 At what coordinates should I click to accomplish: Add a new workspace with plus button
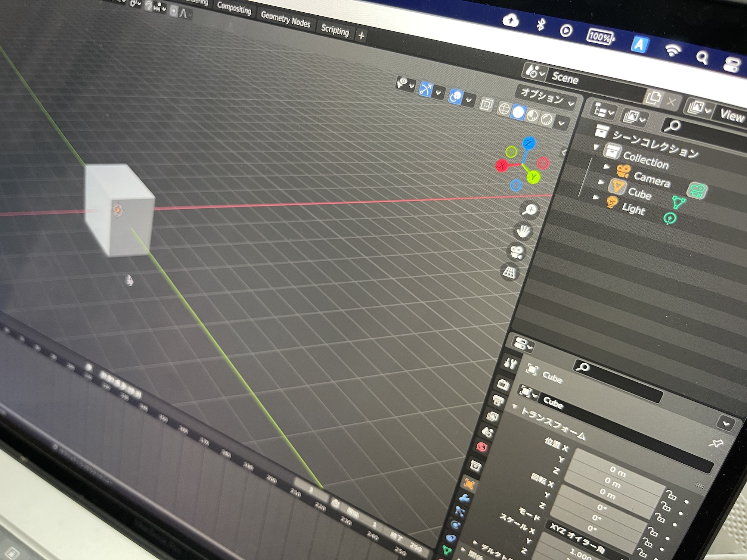361,36
